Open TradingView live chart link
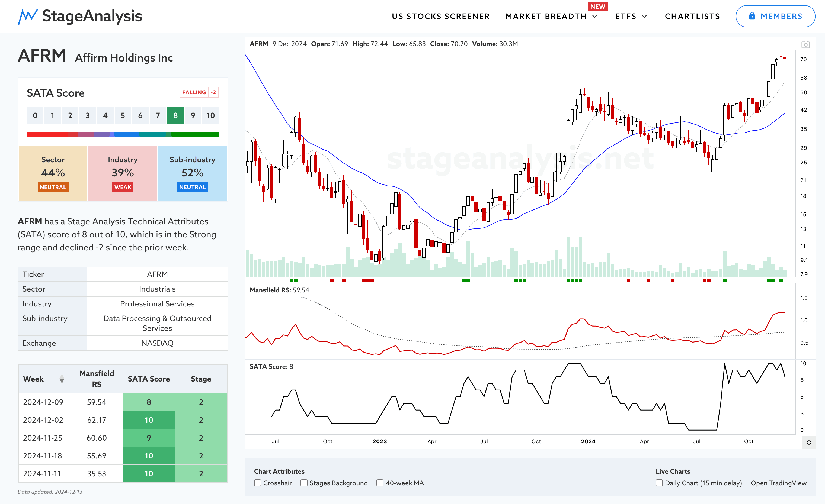 tap(778, 483)
